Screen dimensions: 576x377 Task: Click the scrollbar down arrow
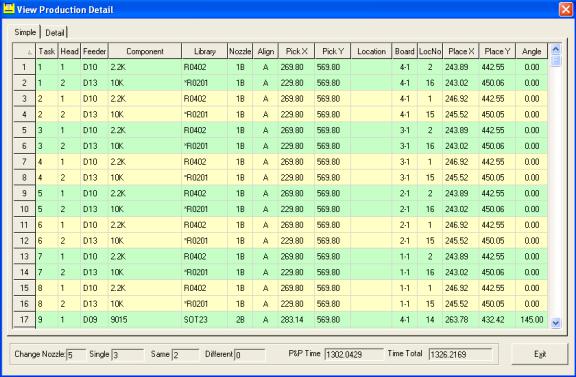(x=556, y=323)
